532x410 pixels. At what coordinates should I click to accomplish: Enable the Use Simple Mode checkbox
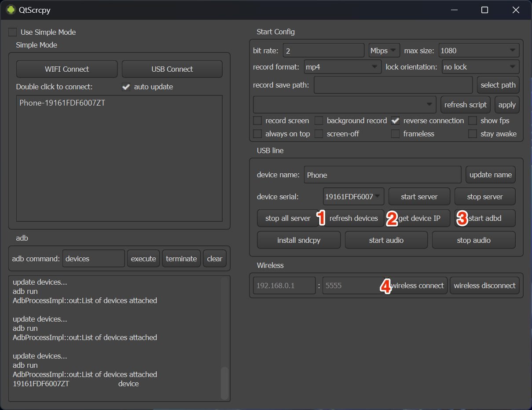click(x=13, y=32)
